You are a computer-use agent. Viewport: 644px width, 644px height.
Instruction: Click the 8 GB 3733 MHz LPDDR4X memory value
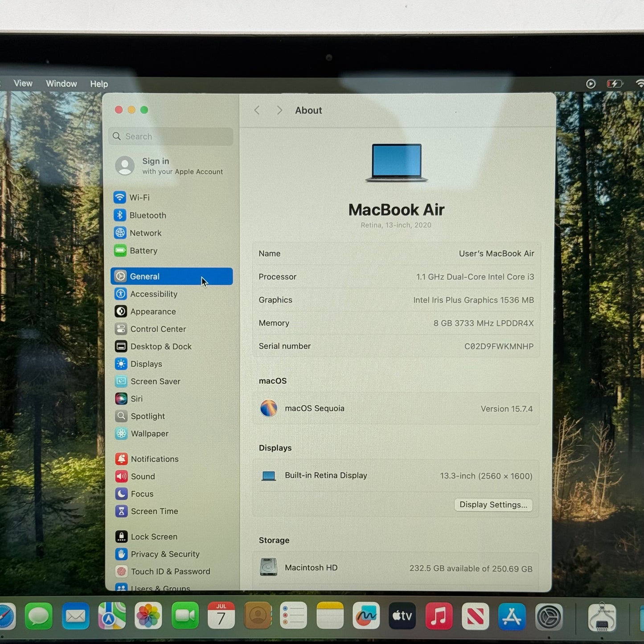484,323
